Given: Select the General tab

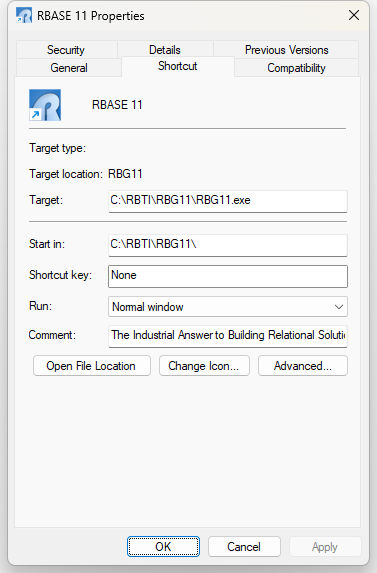Looking at the screenshot, I should (x=69, y=68).
